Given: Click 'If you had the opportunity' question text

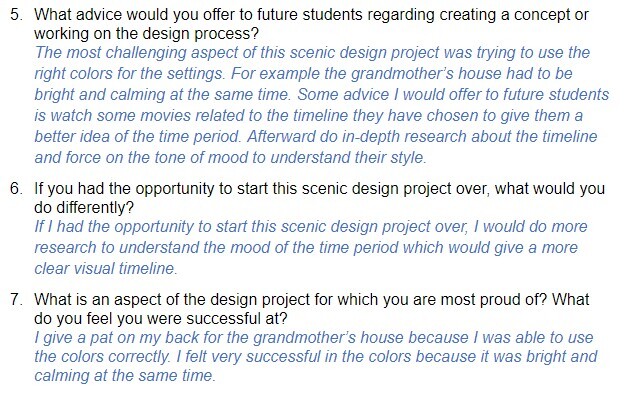Looking at the screenshot, I should (320, 189).
